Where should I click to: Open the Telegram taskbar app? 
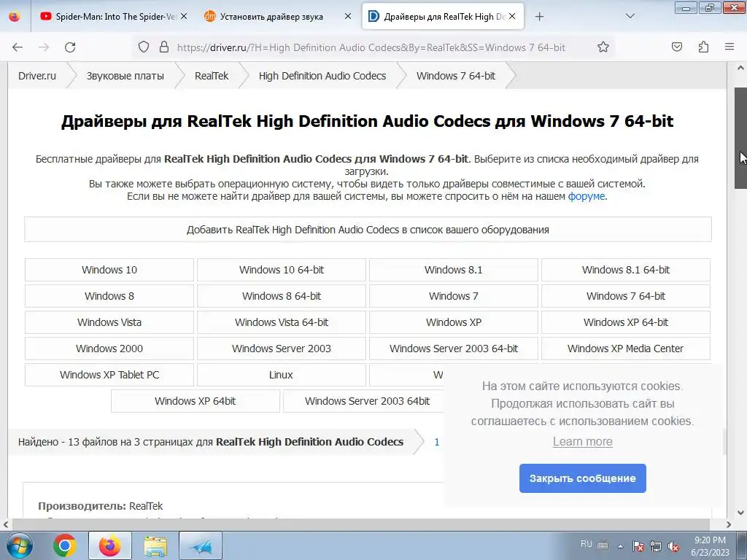tap(201, 545)
